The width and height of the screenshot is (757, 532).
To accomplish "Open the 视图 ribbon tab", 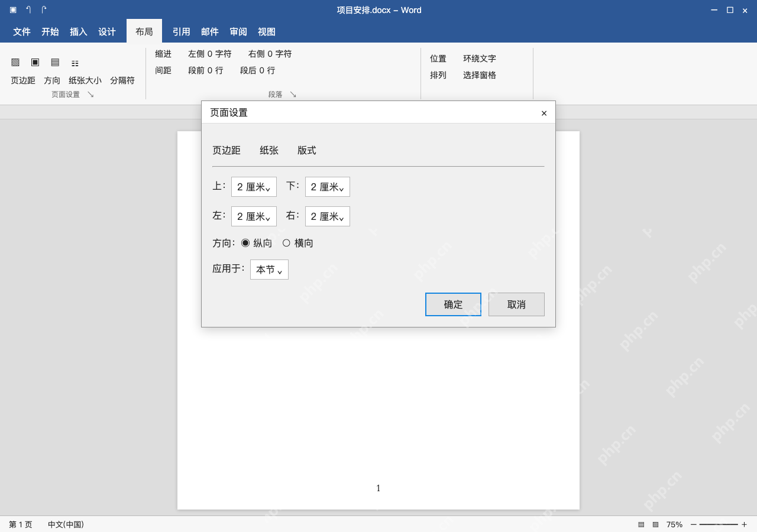I will (x=267, y=32).
